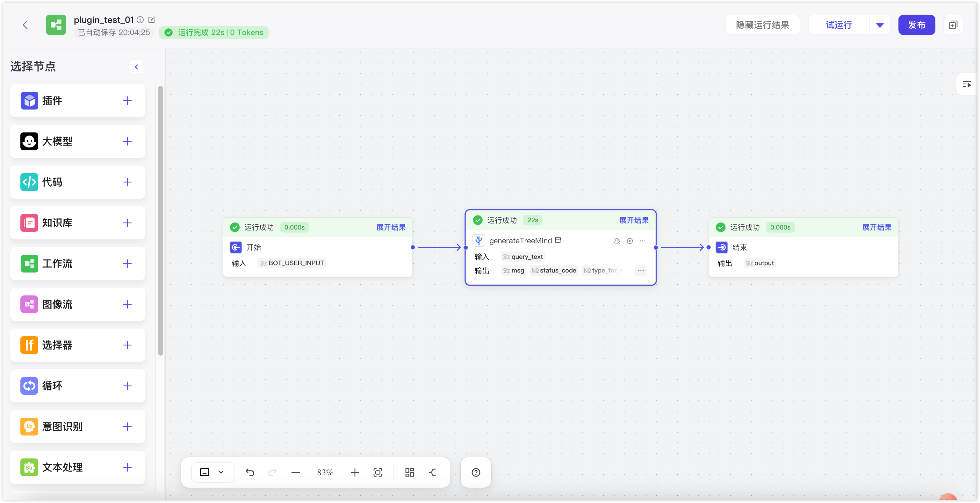The width and height of the screenshot is (980, 503).
Task: Click the auto-layout grid icon
Action: [x=409, y=472]
